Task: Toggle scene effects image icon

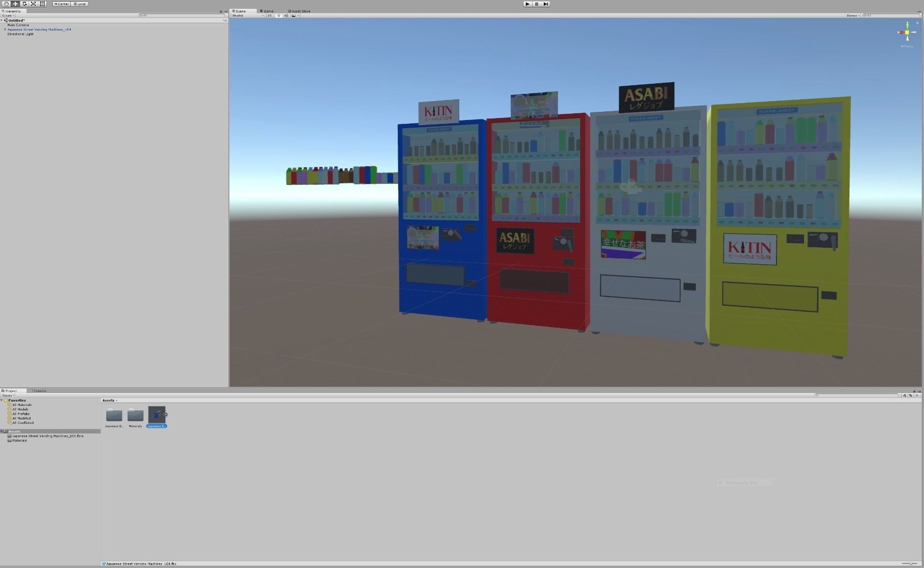Action: click(293, 15)
